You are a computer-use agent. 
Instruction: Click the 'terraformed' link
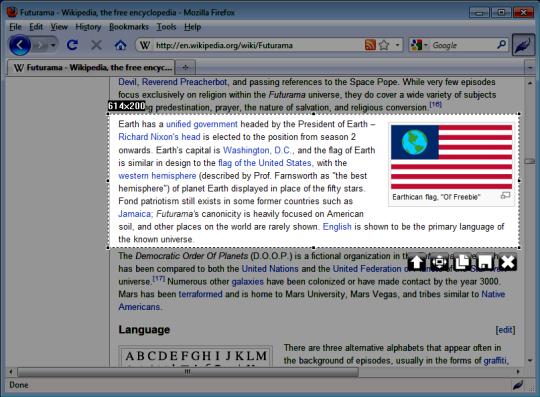point(200,294)
